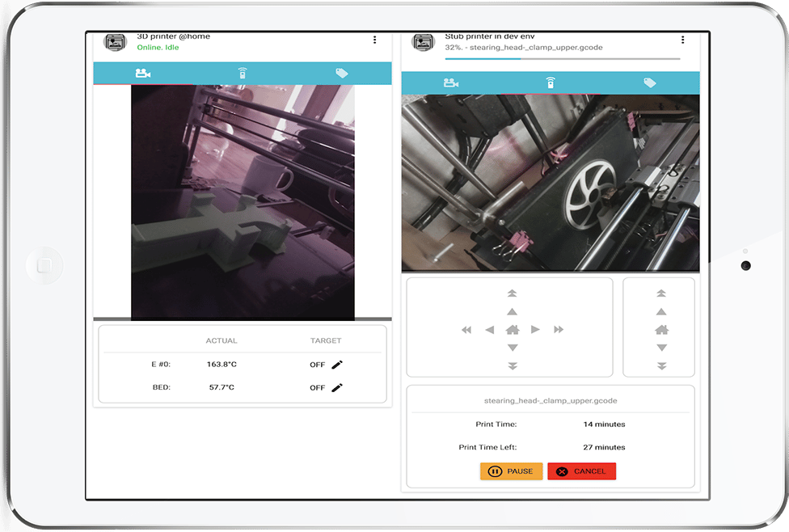Jog X/Y up with single arrow
The image size is (789, 532).
coord(512,311)
